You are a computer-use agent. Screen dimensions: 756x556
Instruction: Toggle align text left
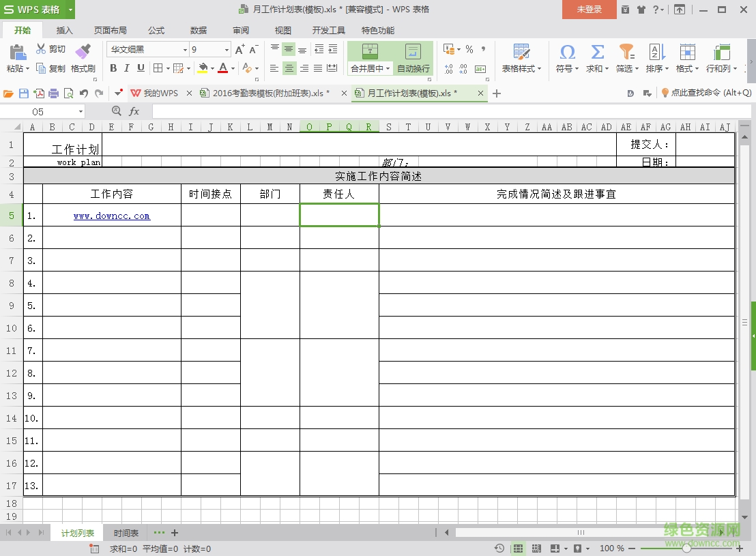tap(274, 68)
